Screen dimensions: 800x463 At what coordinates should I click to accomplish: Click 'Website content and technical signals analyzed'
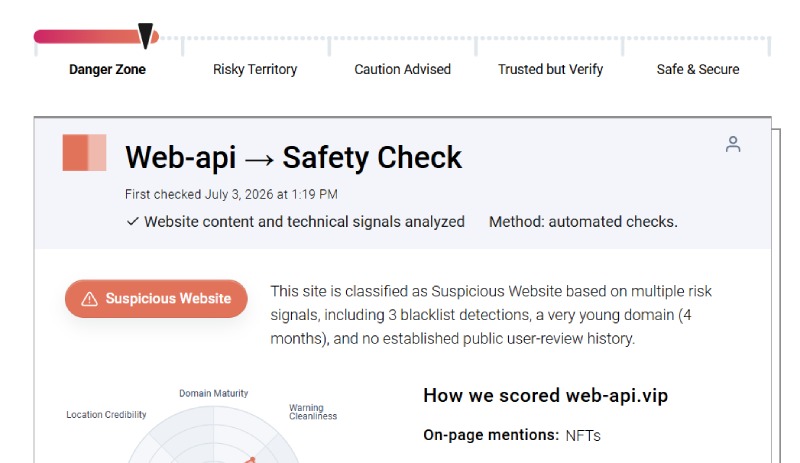pos(304,222)
